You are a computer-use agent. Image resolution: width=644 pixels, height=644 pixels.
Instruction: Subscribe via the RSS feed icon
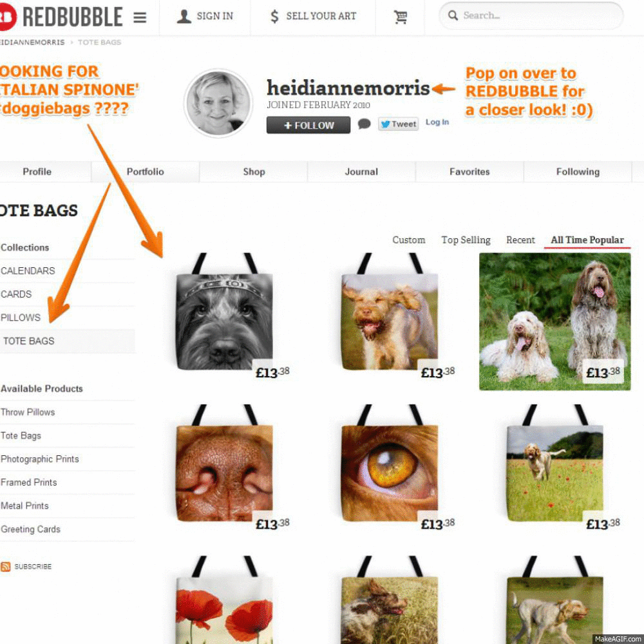[5, 566]
